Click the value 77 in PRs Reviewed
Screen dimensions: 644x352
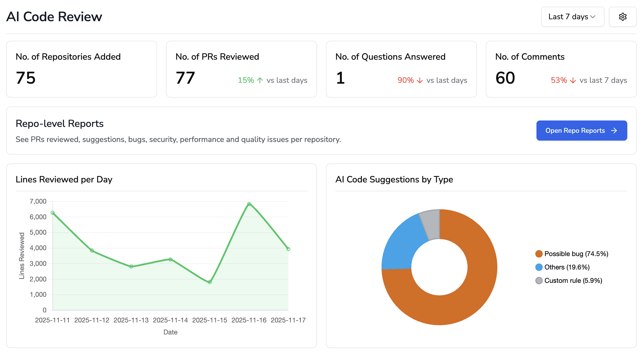click(185, 78)
